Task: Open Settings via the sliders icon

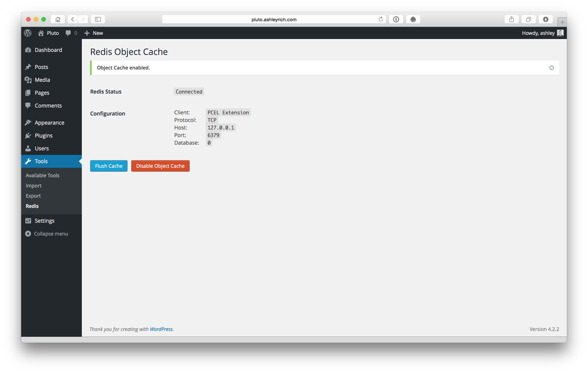Action: [28, 220]
